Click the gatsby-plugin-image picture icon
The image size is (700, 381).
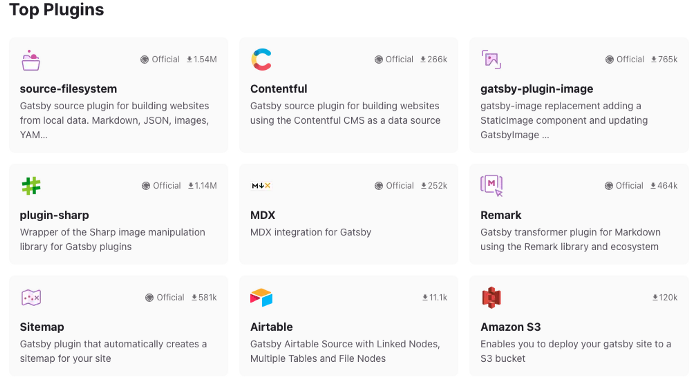point(491,59)
